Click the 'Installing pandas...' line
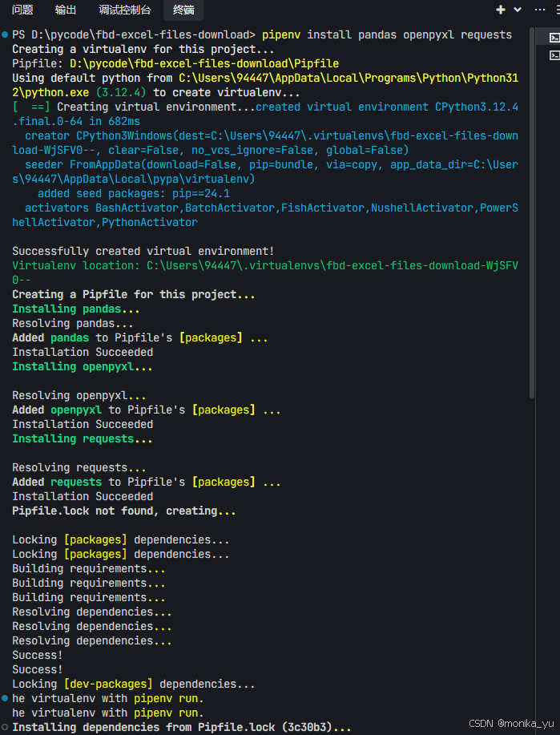 76,309
